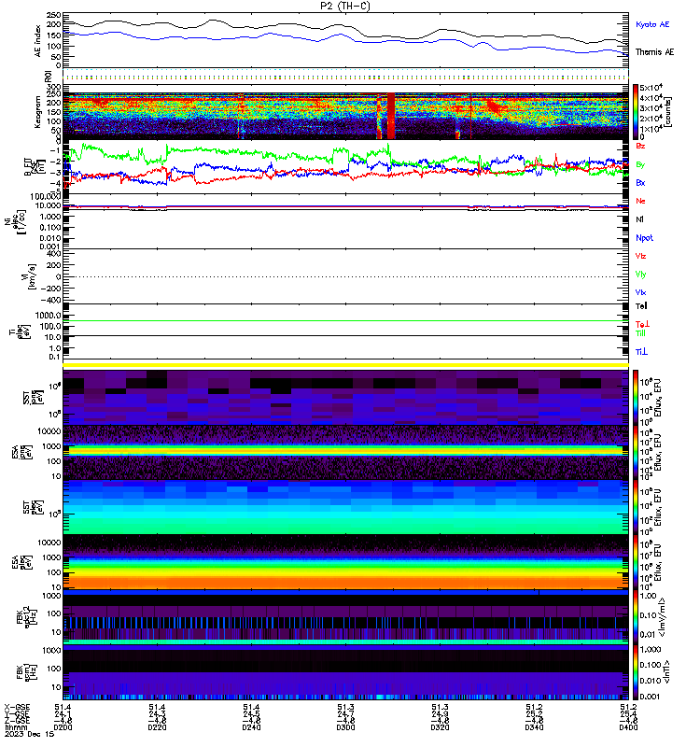700x747 pixels.
Task: Click the '0300' time axis label
Action: point(345,727)
